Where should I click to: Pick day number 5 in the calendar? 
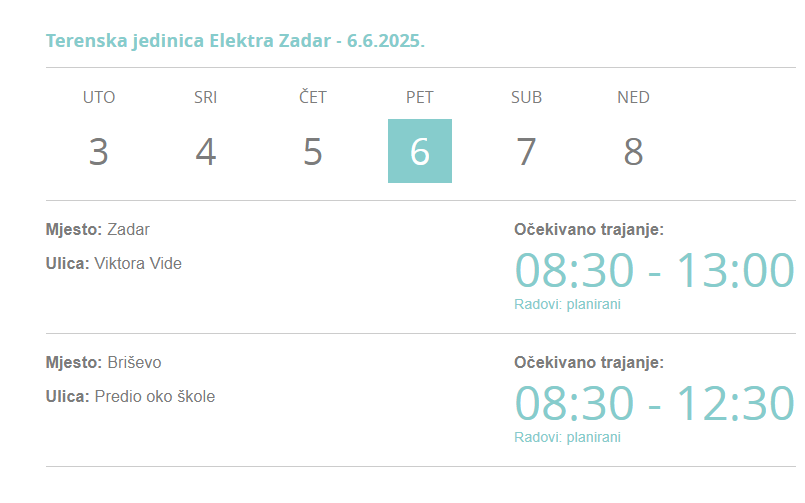[x=312, y=152]
